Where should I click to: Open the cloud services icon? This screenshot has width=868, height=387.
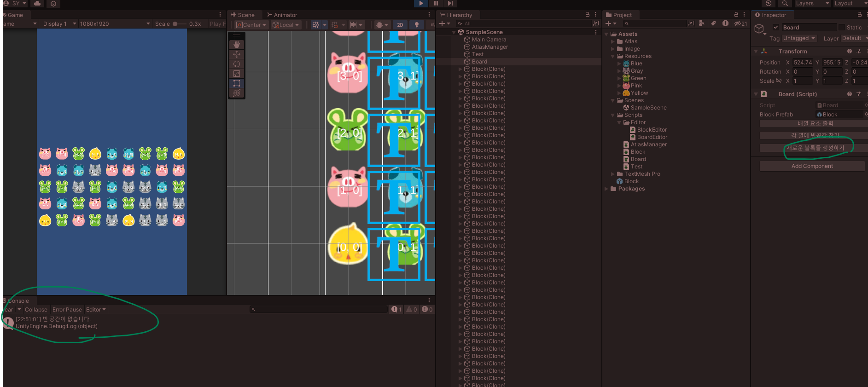pyautogui.click(x=37, y=3)
